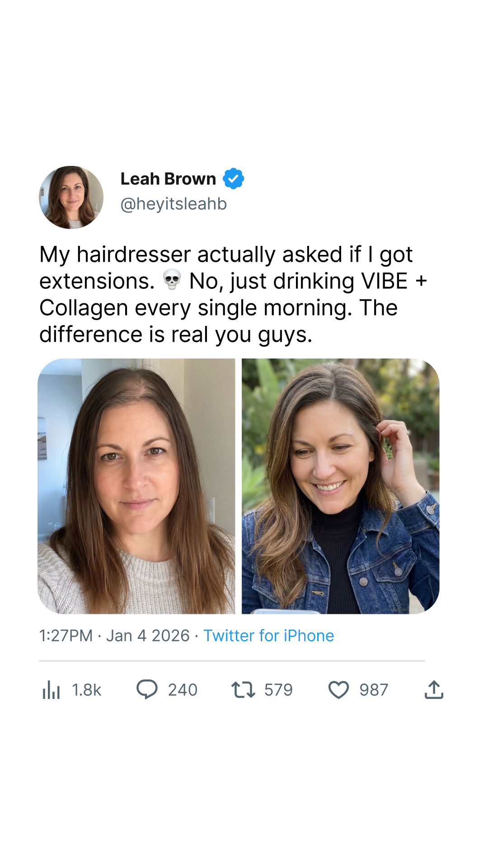Image resolution: width=488 pixels, height=868 pixels.
Task: Retweet using the arrows icon
Action: 244,690
